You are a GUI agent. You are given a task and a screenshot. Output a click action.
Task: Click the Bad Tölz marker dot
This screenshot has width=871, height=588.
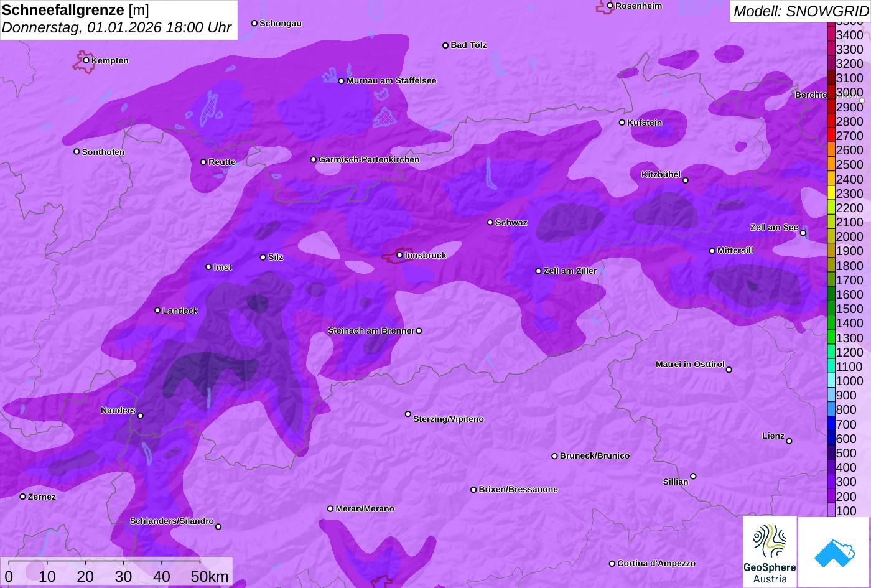point(445,45)
